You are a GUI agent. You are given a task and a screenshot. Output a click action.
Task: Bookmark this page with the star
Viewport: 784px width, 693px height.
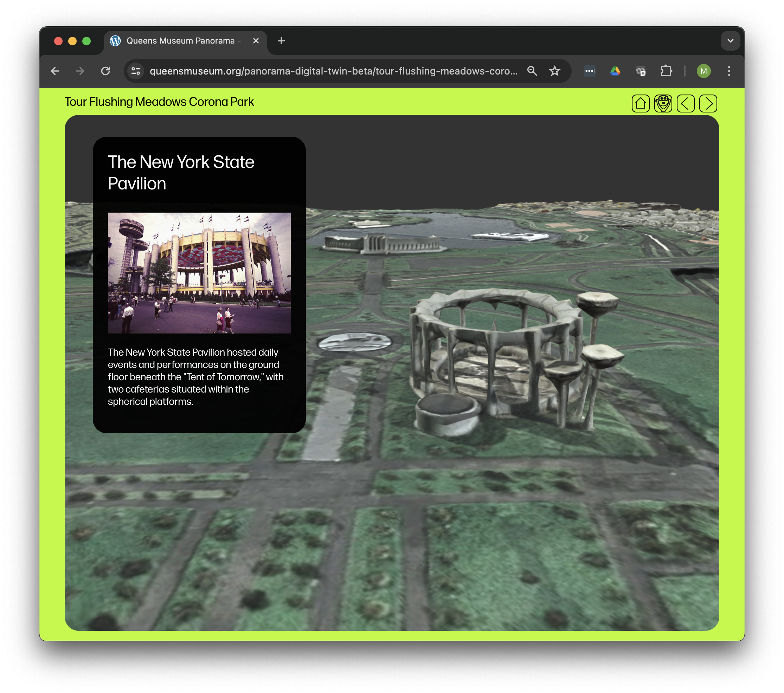tap(555, 71)
